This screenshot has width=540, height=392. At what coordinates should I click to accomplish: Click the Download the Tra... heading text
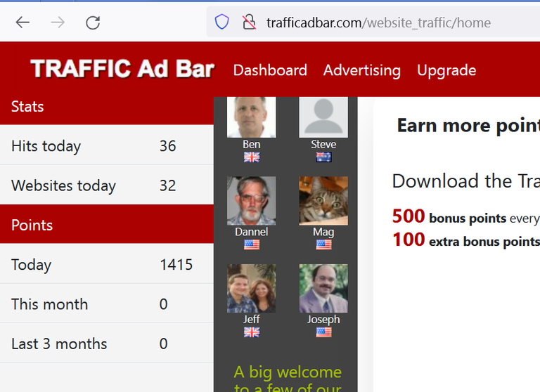coord(466,181)
